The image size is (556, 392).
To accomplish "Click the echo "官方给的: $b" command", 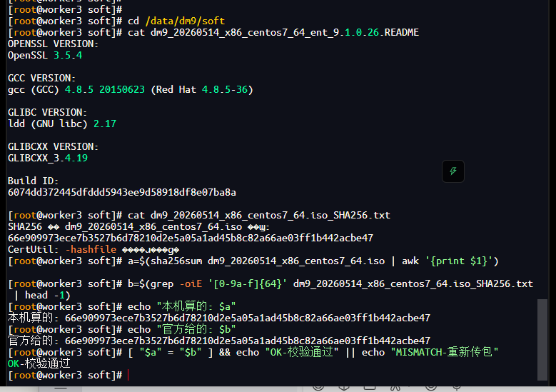I will tap(121, 330).
